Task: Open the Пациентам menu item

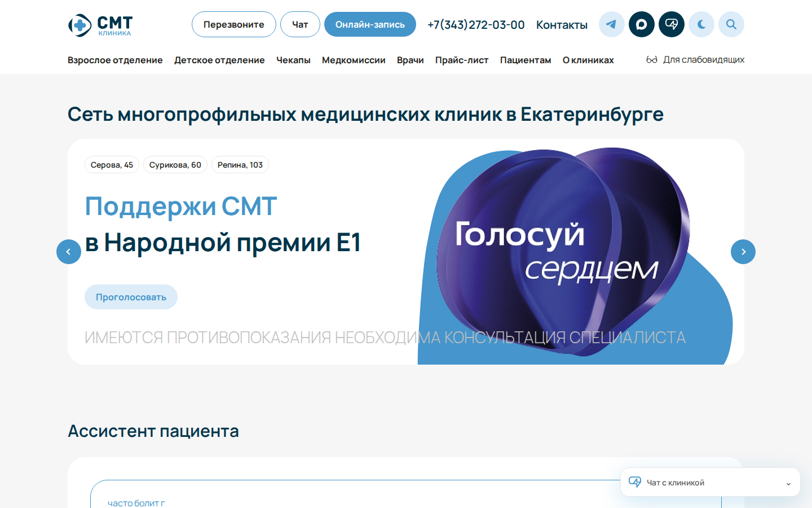Action: pos(526,60)
